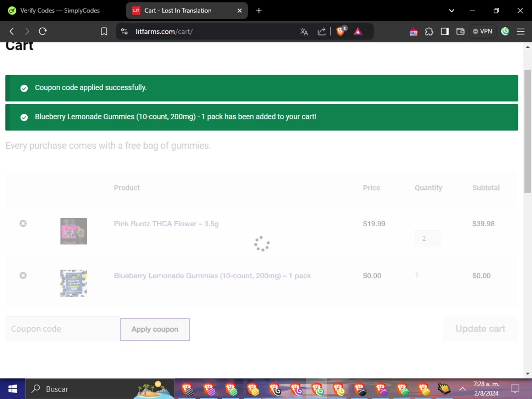532x399 pixels.
Task: Open the Windows notification center
Action: [515, 389]
